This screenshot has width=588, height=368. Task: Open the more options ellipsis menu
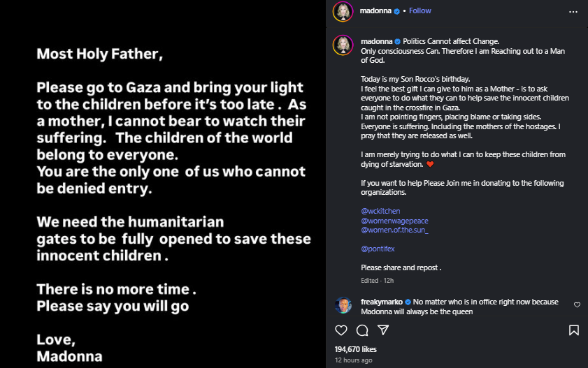[573, 11]
